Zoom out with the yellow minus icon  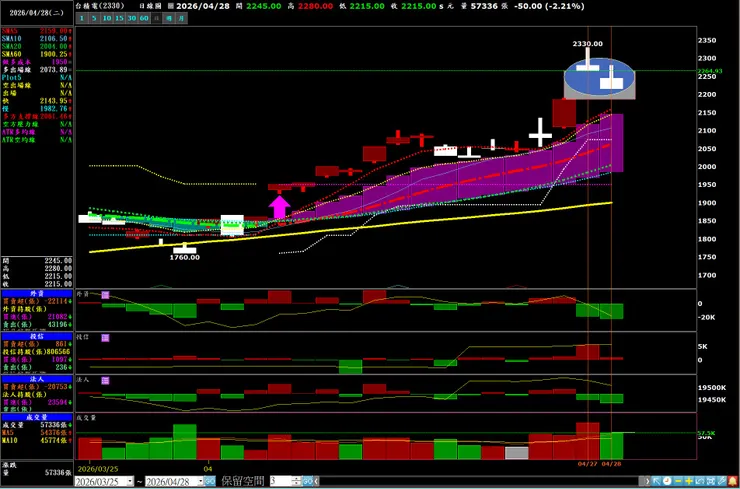click(678, 481)
